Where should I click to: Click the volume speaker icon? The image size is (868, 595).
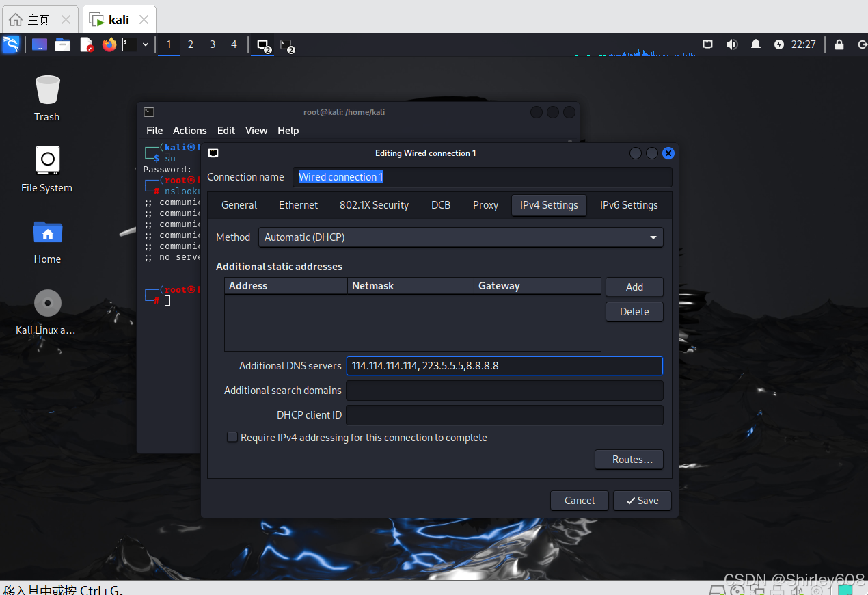[x=732, y=44]
